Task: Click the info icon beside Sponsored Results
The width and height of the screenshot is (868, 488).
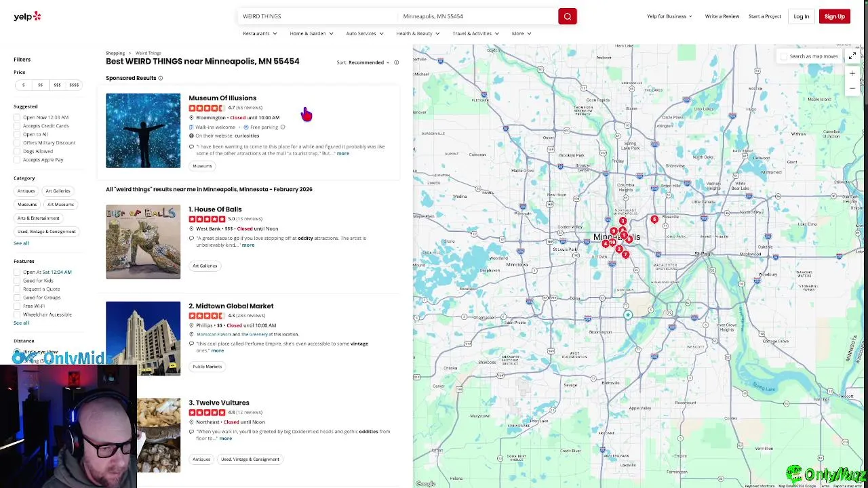Action: pos(161,78)
